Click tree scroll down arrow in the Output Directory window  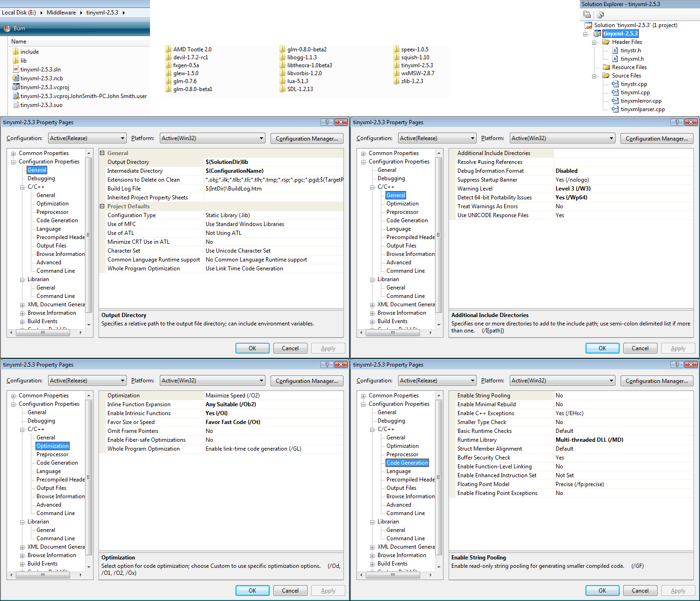tap(89, 325)
